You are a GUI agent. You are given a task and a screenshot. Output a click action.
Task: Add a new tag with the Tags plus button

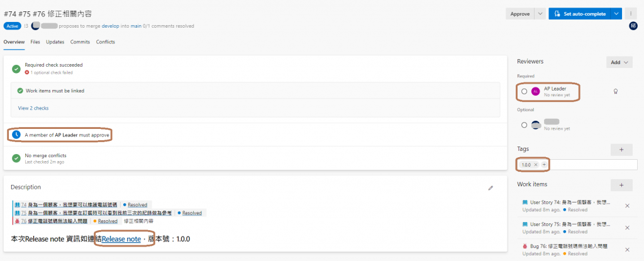click(x=621, y=150)
